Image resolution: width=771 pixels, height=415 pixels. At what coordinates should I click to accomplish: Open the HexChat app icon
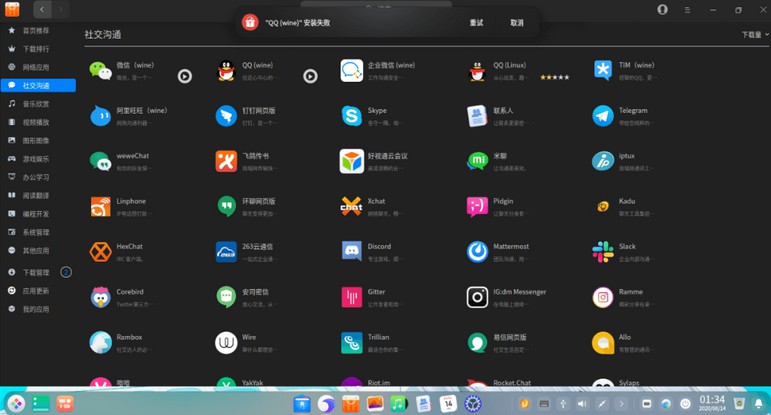(x=100, y=252)
